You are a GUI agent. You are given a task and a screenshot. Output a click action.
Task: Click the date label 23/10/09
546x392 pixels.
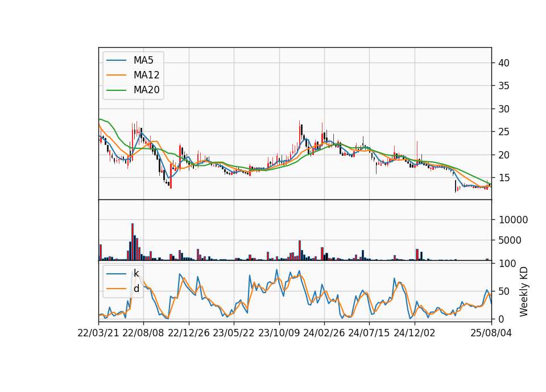[x=279, y=333]
